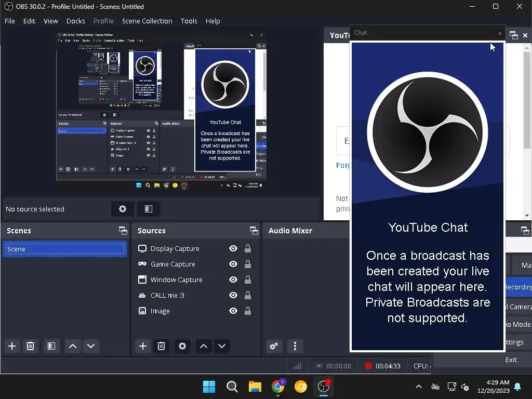Open Google Chrome from taskbar
This screenshot has height=399, width=532.
click(278, 387)
